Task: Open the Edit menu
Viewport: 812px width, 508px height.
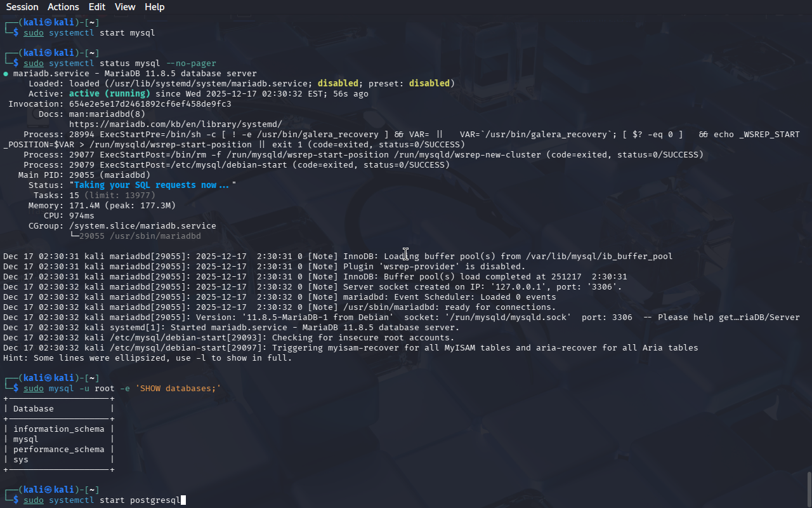Action: pyautogui.click(x=97, y=7)
